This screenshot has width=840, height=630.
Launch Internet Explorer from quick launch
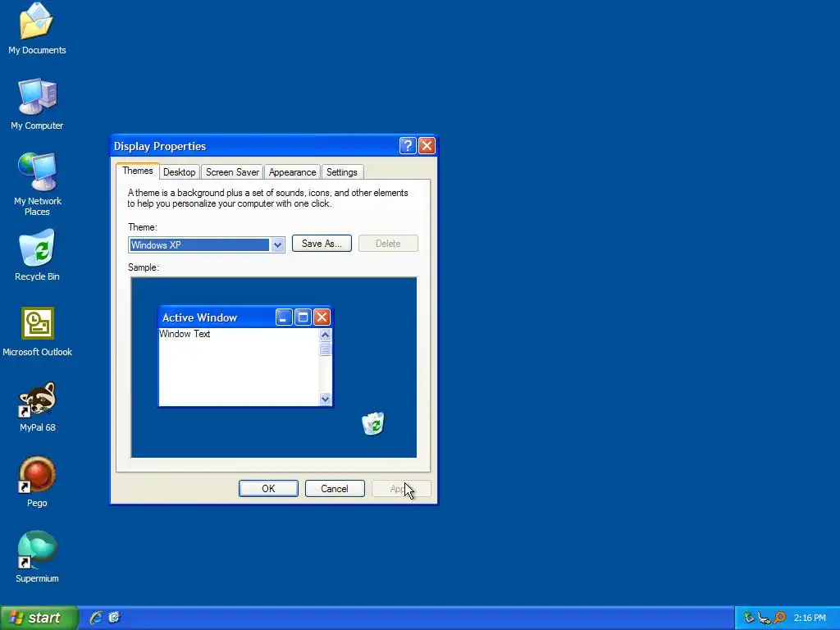(96, 618)
